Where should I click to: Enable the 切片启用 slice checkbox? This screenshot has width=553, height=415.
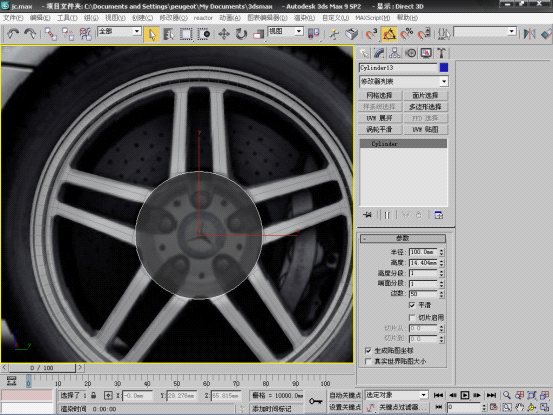[x=412, y=318]
